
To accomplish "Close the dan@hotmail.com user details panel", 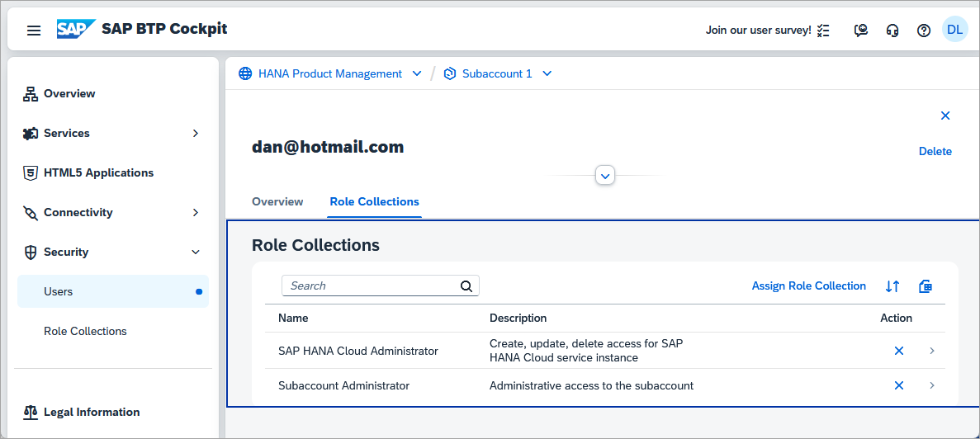I will pos(945,116).
